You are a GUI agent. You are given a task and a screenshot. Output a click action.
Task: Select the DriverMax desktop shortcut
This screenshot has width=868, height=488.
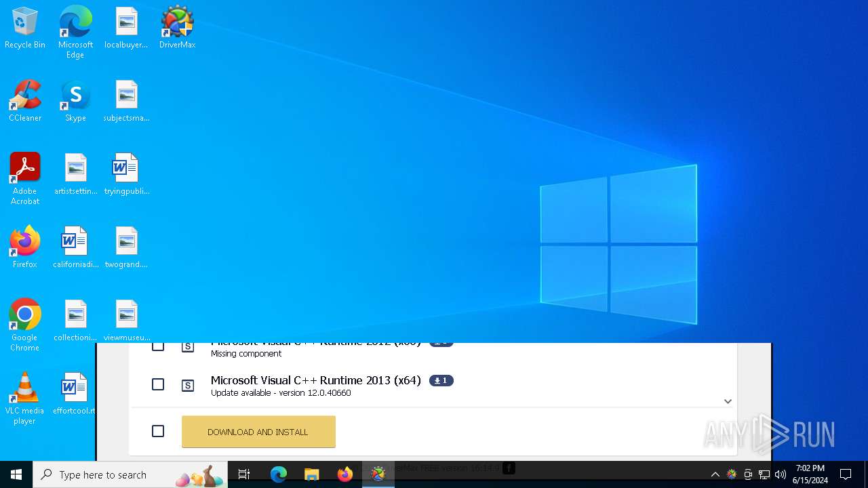177,28
